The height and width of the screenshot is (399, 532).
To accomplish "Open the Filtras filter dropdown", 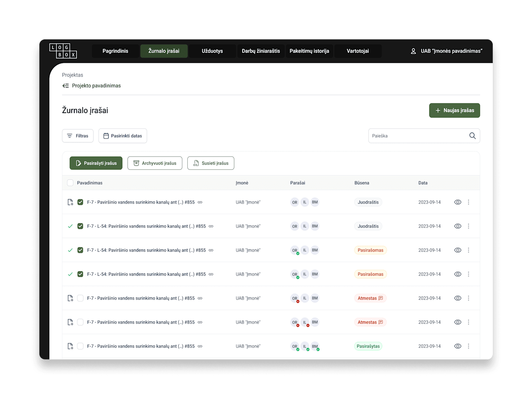I will click(78, 136).
